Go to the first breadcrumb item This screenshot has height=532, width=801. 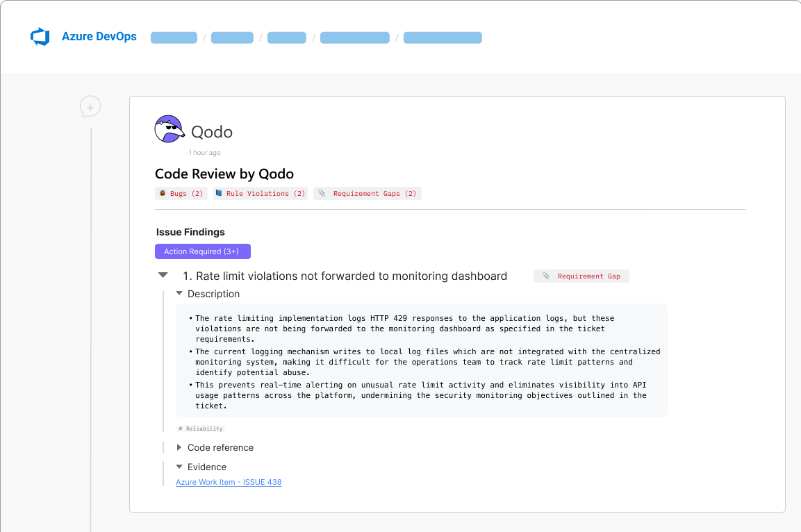pyautogui.click(x=174, y=38)
